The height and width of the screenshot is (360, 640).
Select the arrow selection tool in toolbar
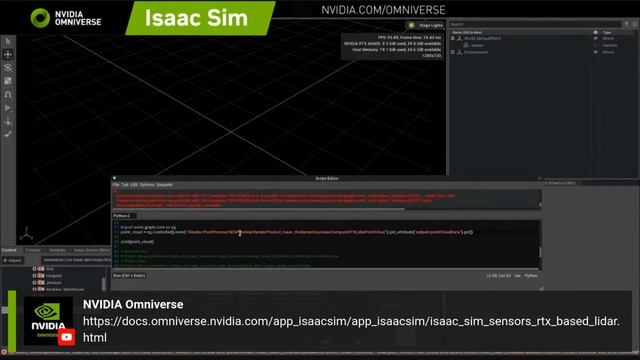pos(8,41)
